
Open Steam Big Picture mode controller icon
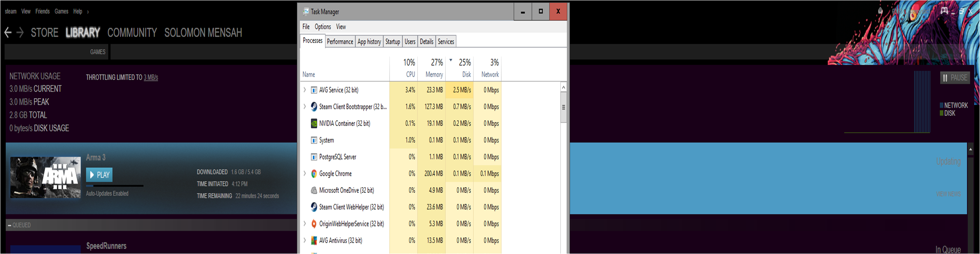[x=944, y=11]
